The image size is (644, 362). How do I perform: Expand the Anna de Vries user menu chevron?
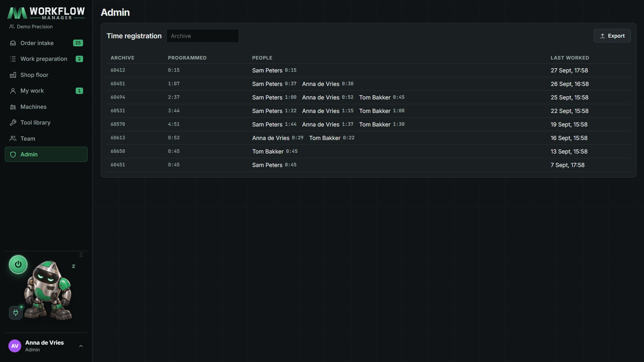tap(81, 346)
